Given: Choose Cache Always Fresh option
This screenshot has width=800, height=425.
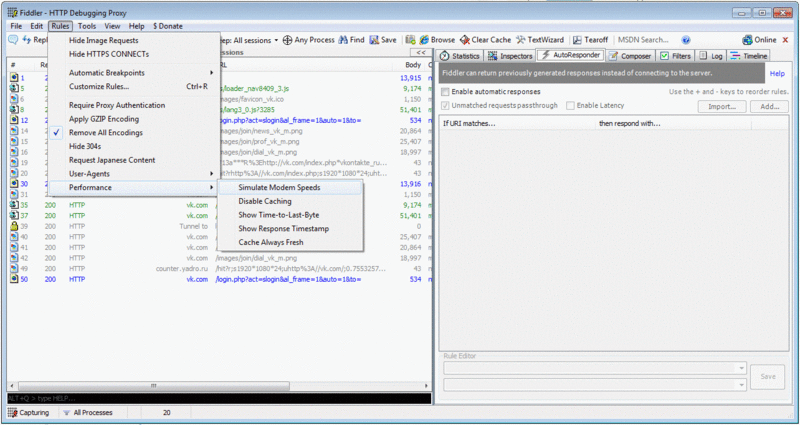Looking at the screenshot, I should coord(290,242).
